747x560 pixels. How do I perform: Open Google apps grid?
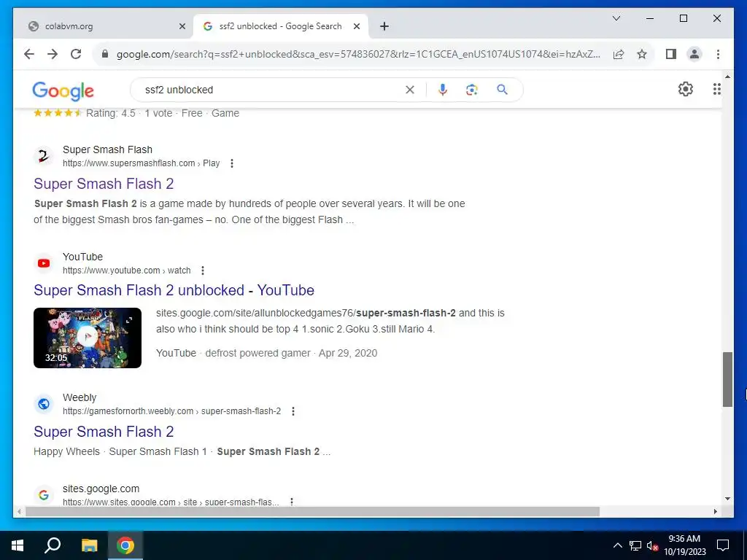point(716,89)
